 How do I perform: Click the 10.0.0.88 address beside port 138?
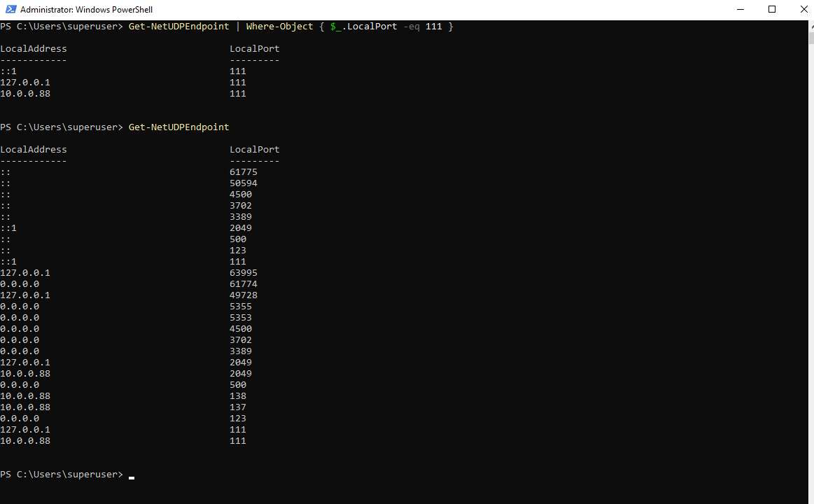coord(25,396)
